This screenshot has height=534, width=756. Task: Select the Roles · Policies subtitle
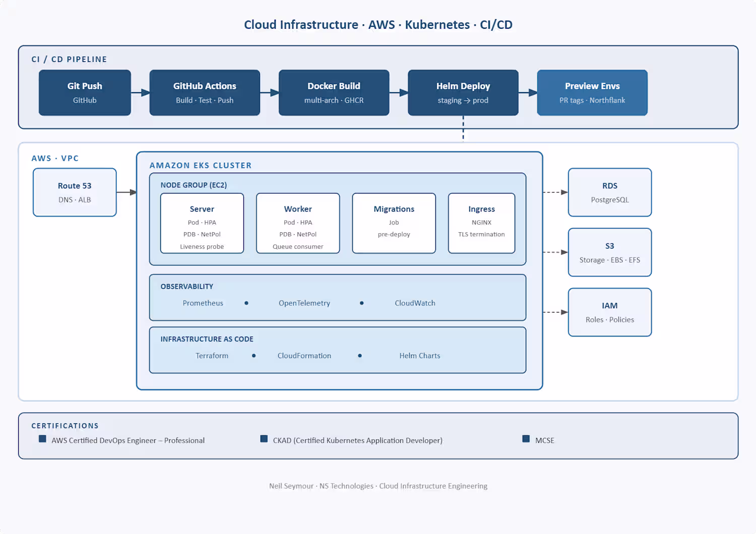pos(610,320)
